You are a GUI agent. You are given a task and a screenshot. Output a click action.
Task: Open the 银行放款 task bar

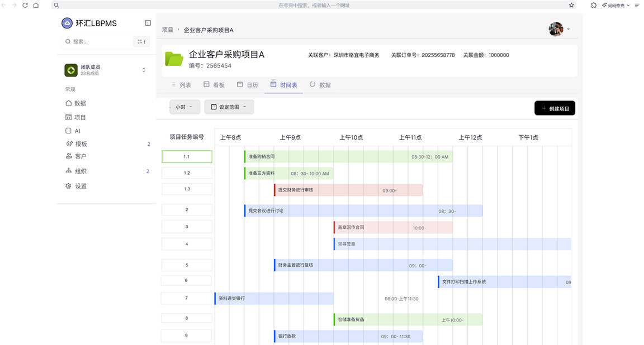tap(348, 336)
